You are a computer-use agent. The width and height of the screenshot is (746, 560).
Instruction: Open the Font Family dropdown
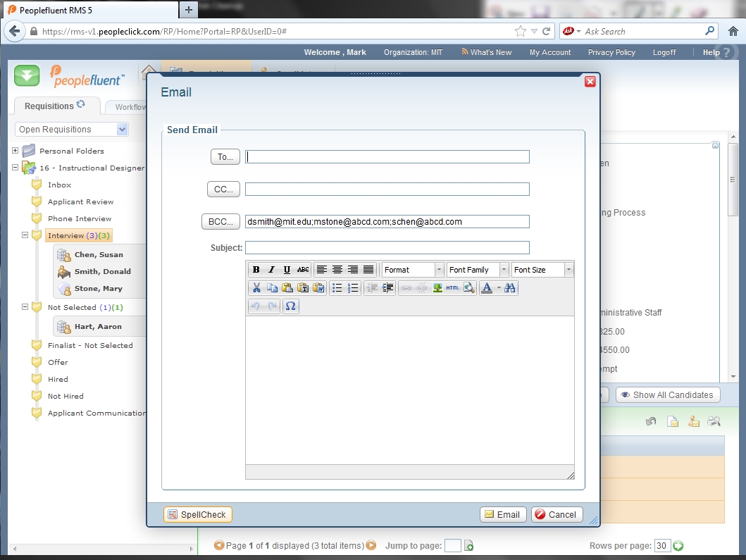click(x=478, y=270)
